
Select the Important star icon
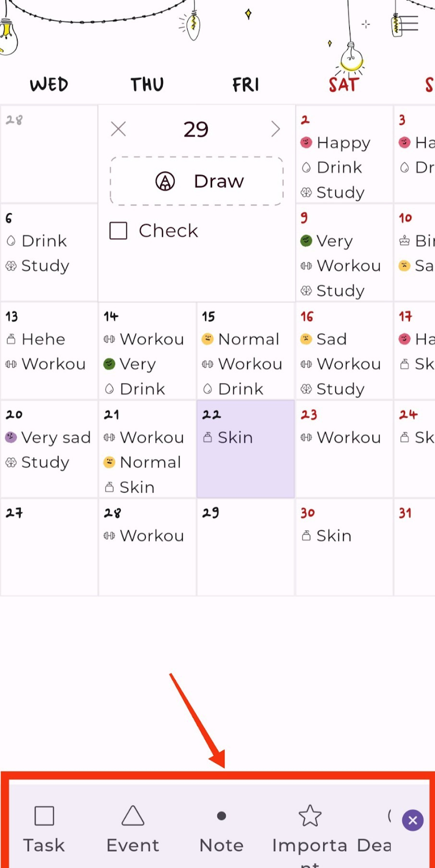[x=310, y=816]
